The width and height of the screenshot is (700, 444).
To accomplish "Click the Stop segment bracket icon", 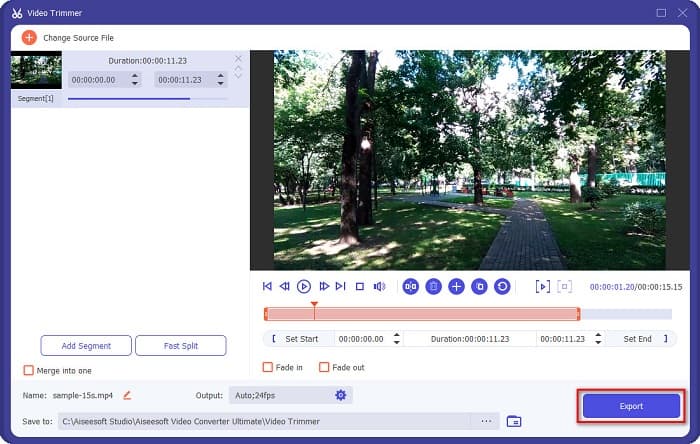I will [x=565, y=286].
